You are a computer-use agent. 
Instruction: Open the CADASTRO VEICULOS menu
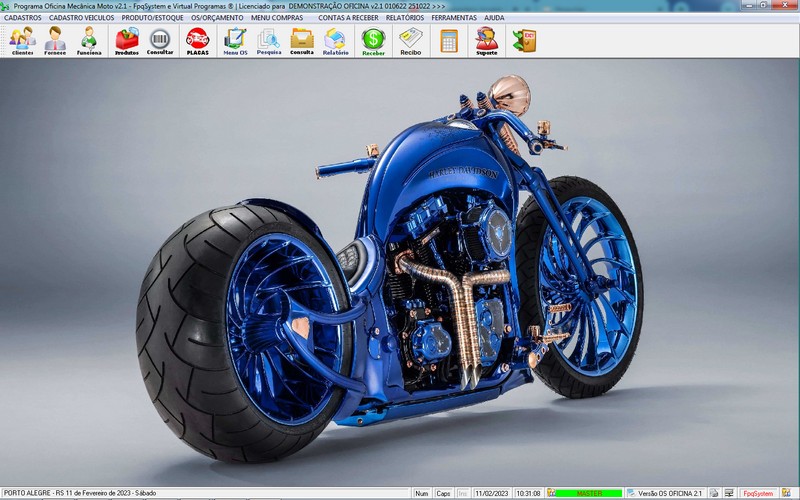[x=82, y=18]
